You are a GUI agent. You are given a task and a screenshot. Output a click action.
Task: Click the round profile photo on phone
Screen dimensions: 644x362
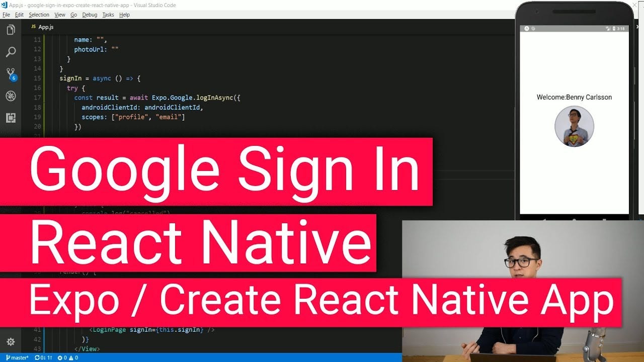coord(574,126)
